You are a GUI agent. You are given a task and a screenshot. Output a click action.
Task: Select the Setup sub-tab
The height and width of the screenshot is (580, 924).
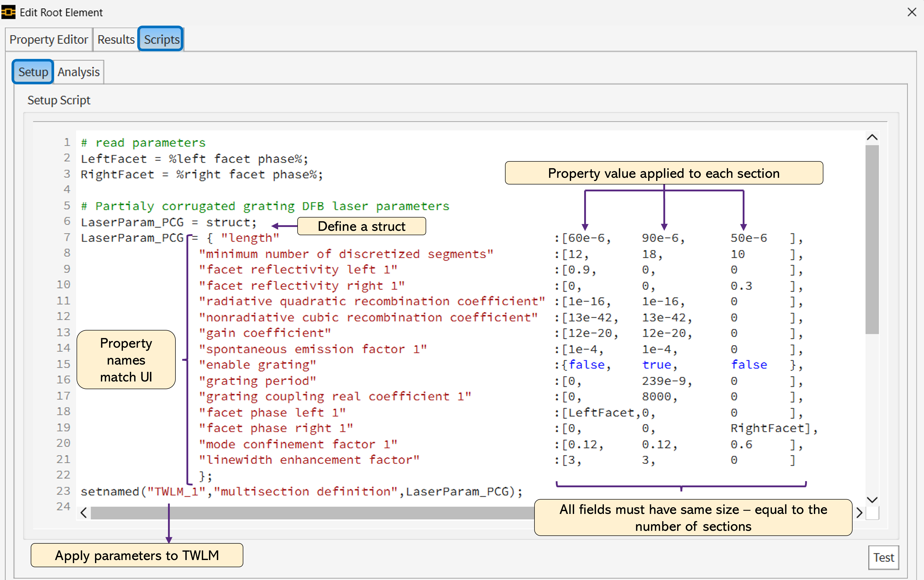point(33,72)
